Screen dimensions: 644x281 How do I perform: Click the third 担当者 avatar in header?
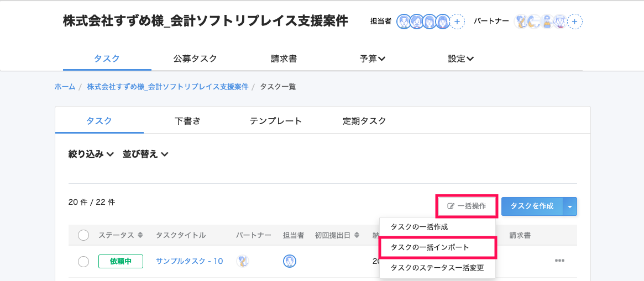(429, 22)
